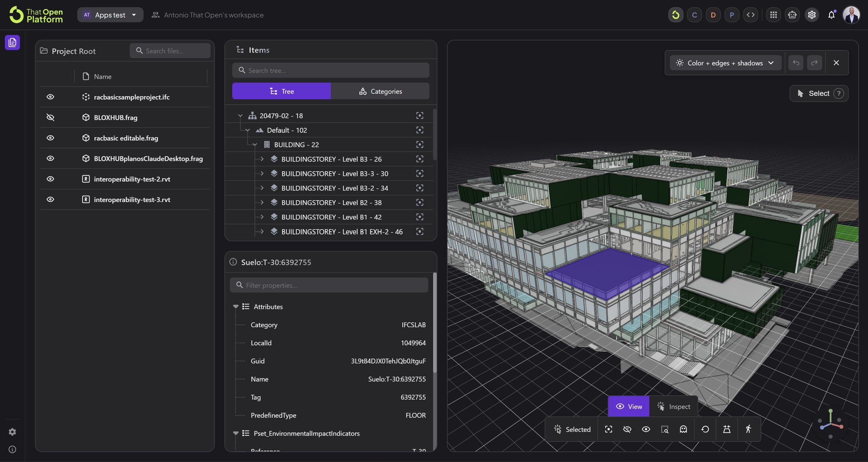Switch to the Categories tab
Viewport: 868px width, 462px height.
click(380, 91)
